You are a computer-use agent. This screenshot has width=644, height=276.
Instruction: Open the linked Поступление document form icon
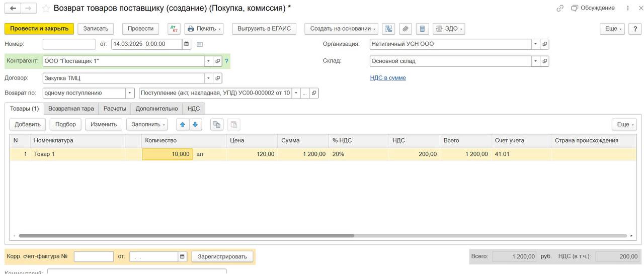click(313, 94)
